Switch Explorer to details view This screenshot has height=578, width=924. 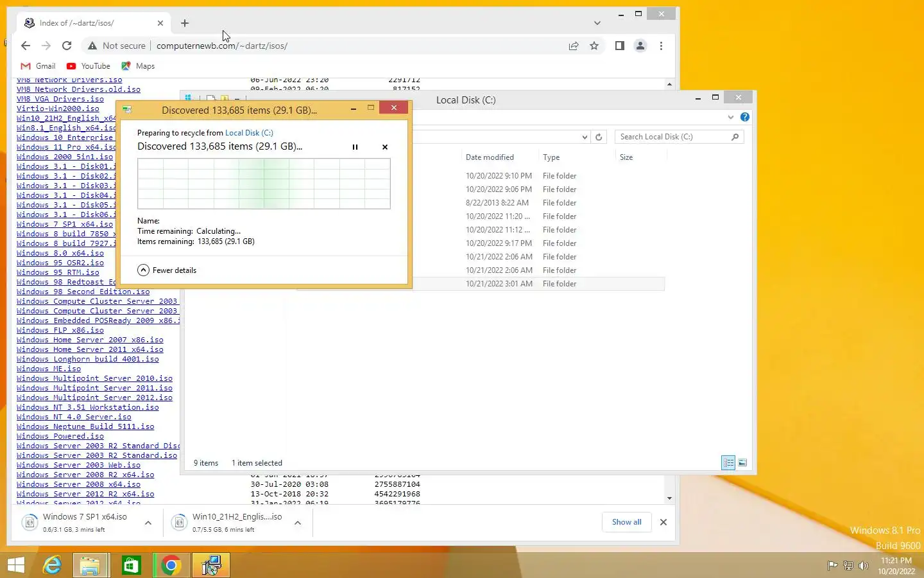click(x=728, y=462)
